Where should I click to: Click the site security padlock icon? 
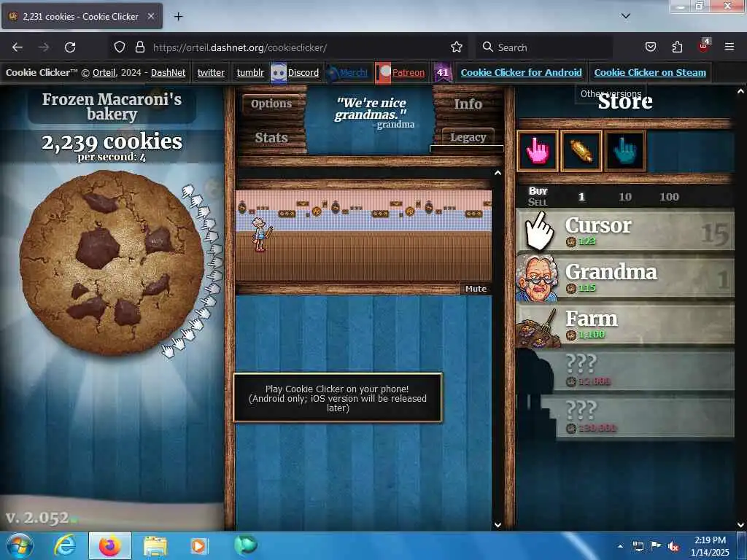pyautogui.click(x=139, y=47)
